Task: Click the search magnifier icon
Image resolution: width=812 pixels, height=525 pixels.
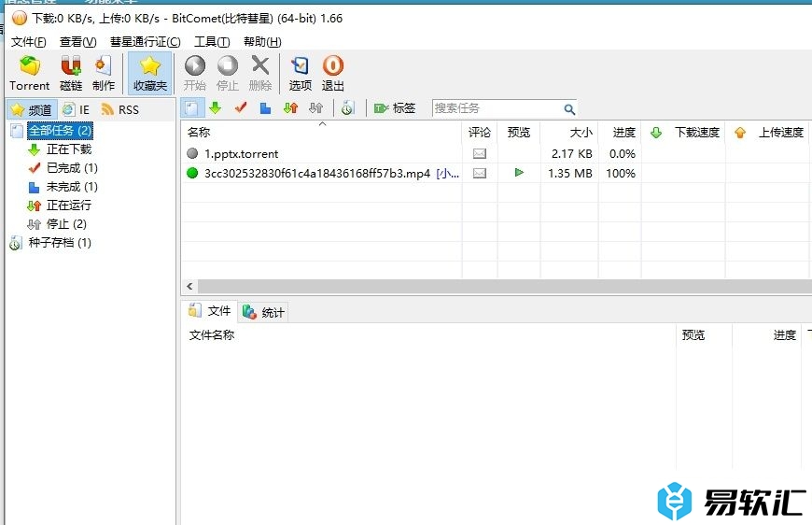Action: pos(569,109)
